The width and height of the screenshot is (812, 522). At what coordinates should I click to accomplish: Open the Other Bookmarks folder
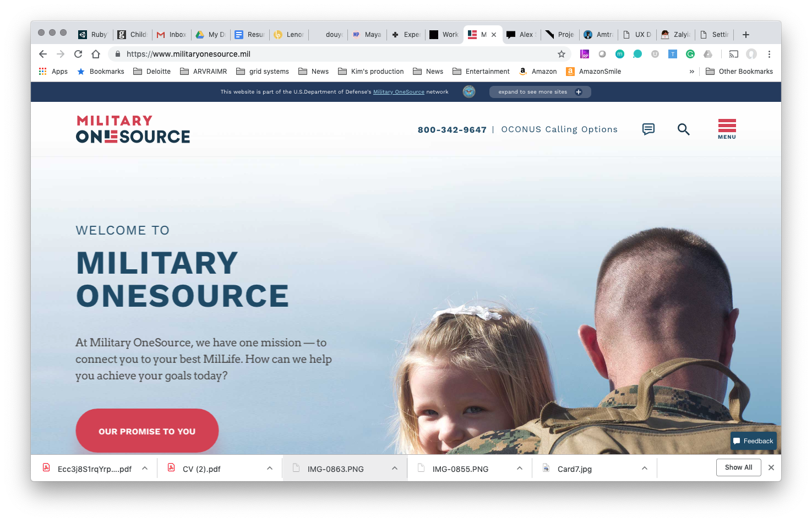point(739,72)
